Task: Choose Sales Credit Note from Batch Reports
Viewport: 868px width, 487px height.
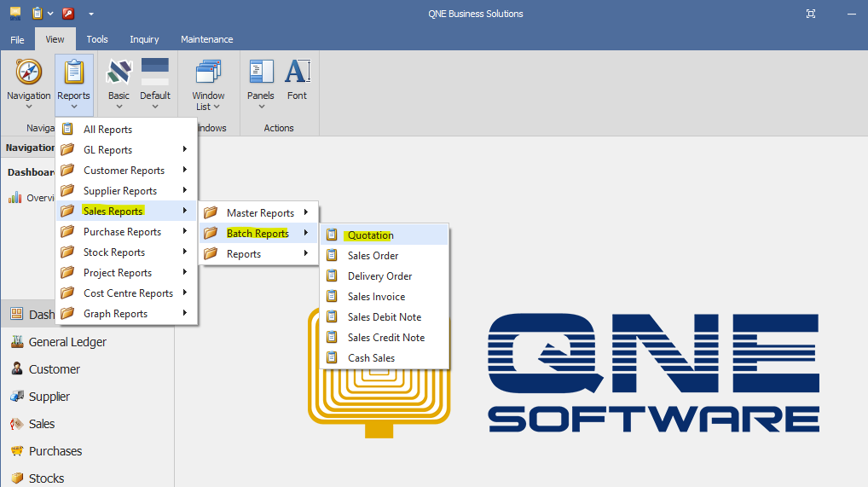Action: pyautogui.click(x=385, y=338)
